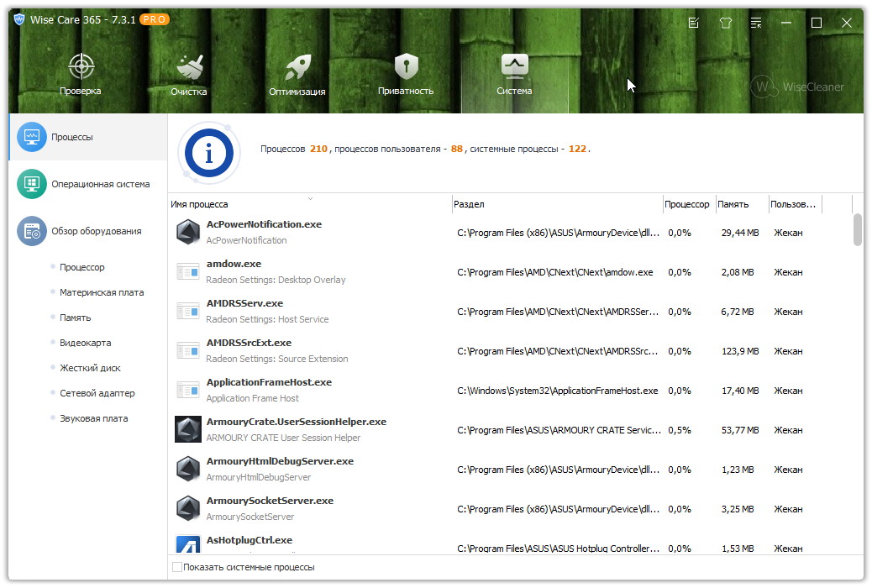The height and width of the screenshot is (588, 872).
Task: Open the Проверка checkup tab icon
Action: (81, 67)
